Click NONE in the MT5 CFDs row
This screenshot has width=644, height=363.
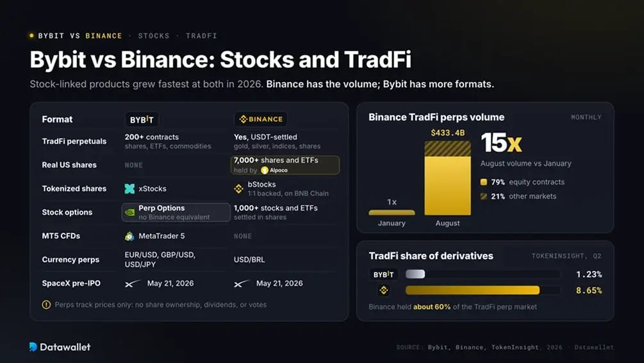(x=243, y=237)
